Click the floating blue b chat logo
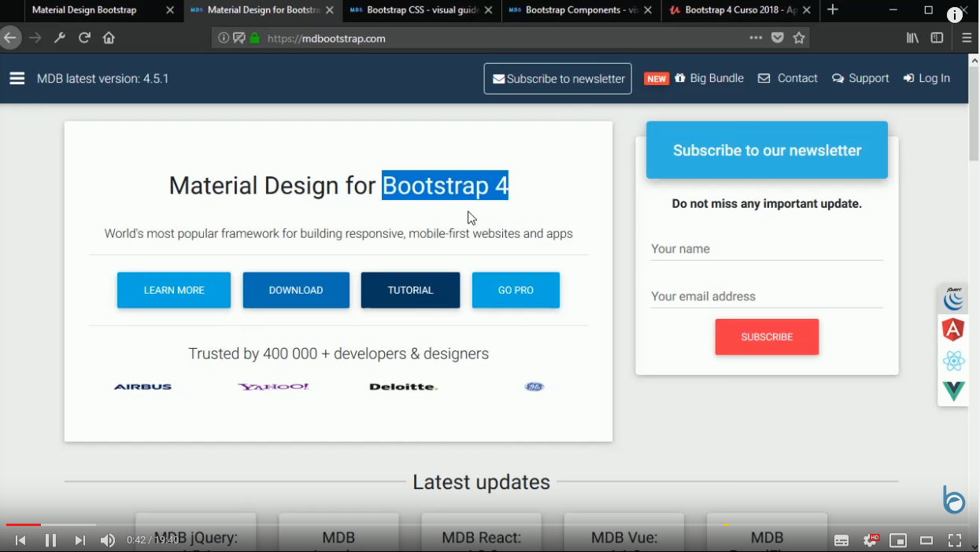 (954, 499)
